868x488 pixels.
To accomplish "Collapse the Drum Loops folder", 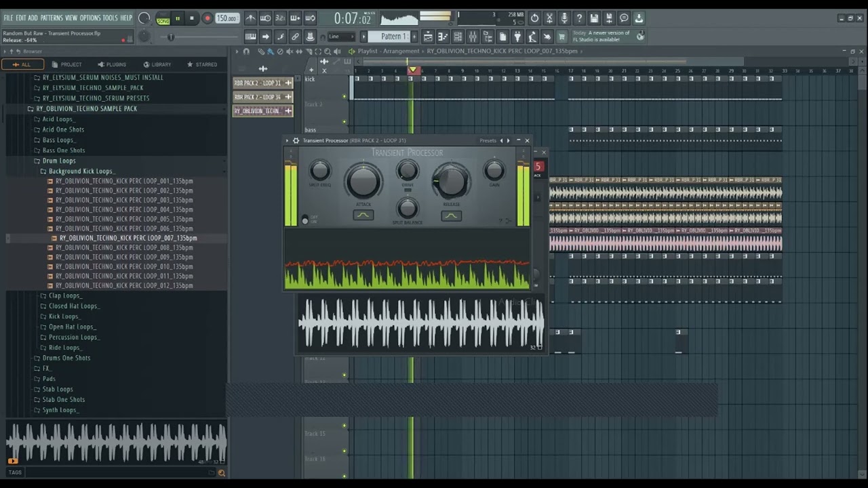I will [58, 161].
